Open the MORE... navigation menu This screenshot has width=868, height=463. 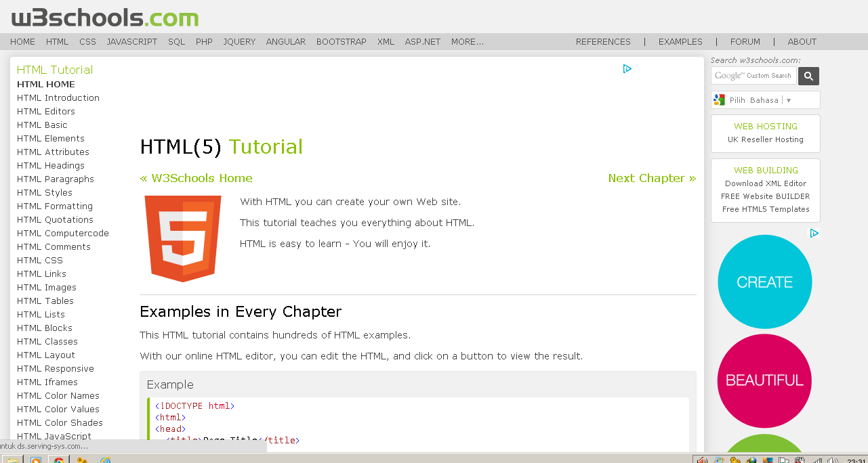pos(468,42)
